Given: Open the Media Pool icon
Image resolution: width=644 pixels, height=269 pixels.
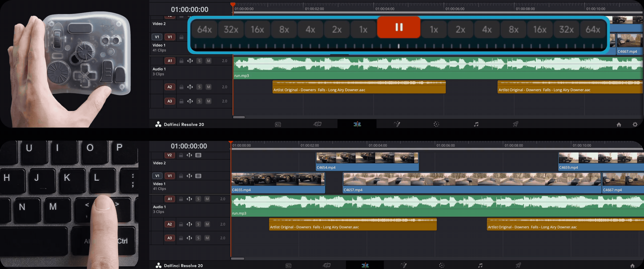Looking at the screenshot, I should pos(278,124).
